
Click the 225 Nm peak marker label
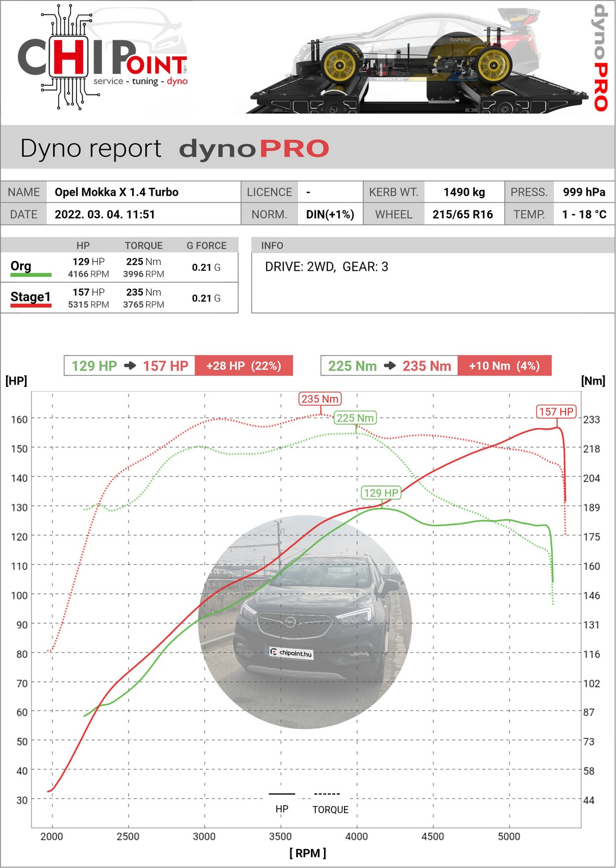pyautogui.click(x=355, y=418)
